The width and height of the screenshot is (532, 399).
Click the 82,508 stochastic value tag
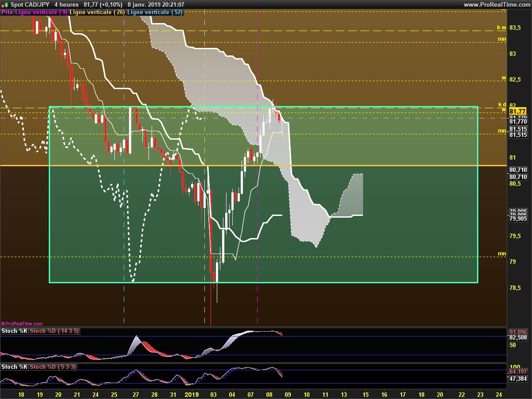click(x=518, y=338)
